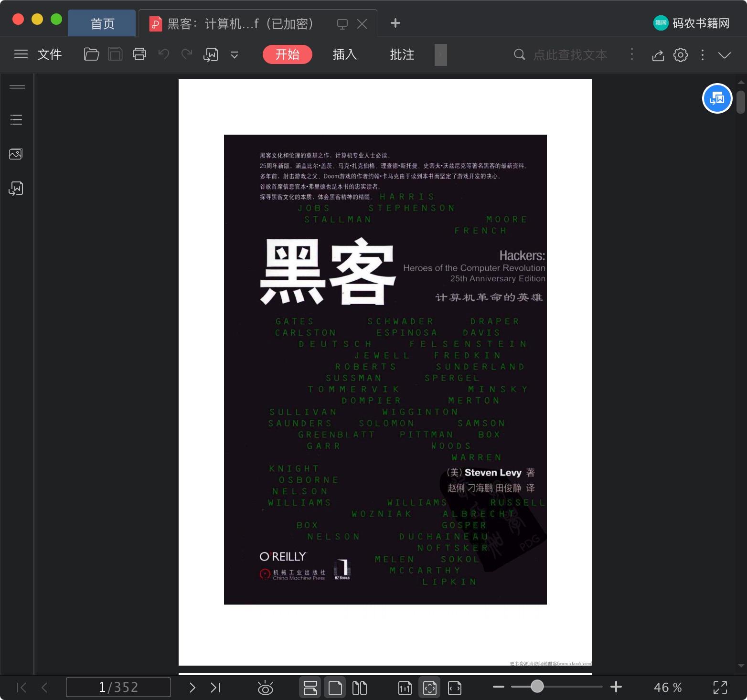Enter fullscreen mode icon
This screenshot has height=700, width=747.
tap(720, 688)
